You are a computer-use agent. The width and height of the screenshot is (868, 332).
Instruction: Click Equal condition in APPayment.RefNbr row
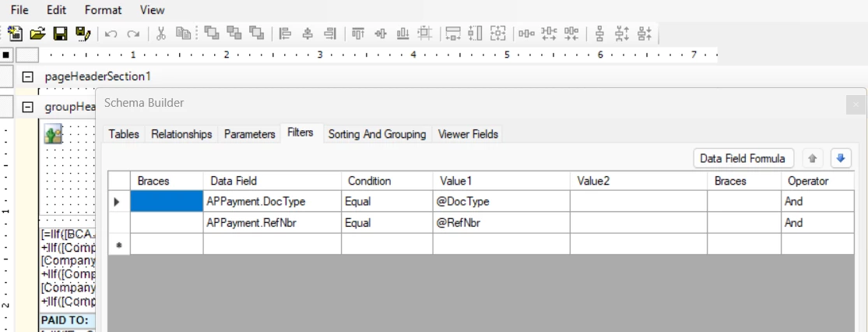[387, 223]
